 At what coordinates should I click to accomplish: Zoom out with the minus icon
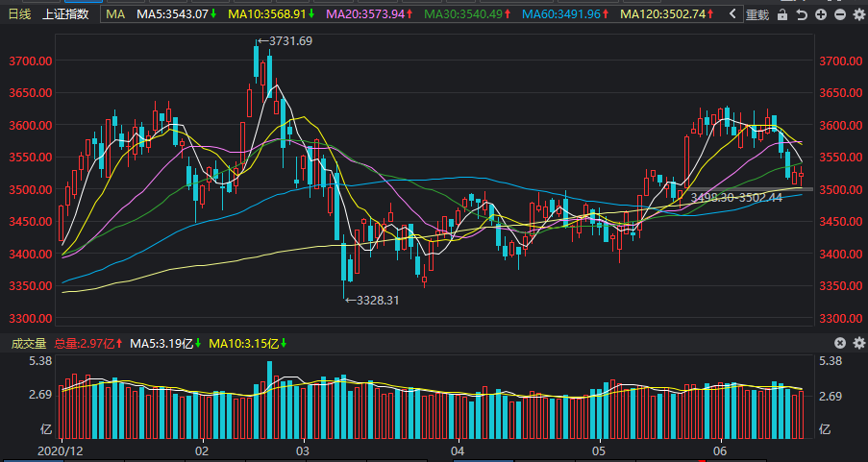pos(840,15)
